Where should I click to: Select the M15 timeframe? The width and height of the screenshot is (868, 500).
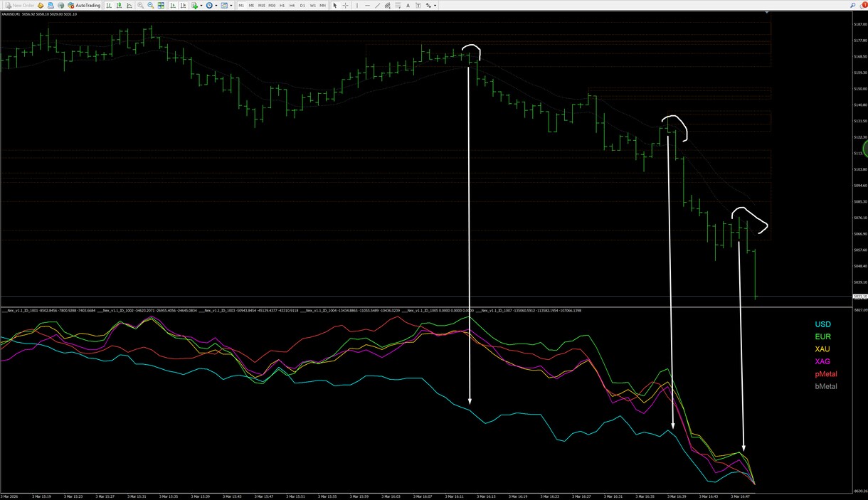click(262, 5)
